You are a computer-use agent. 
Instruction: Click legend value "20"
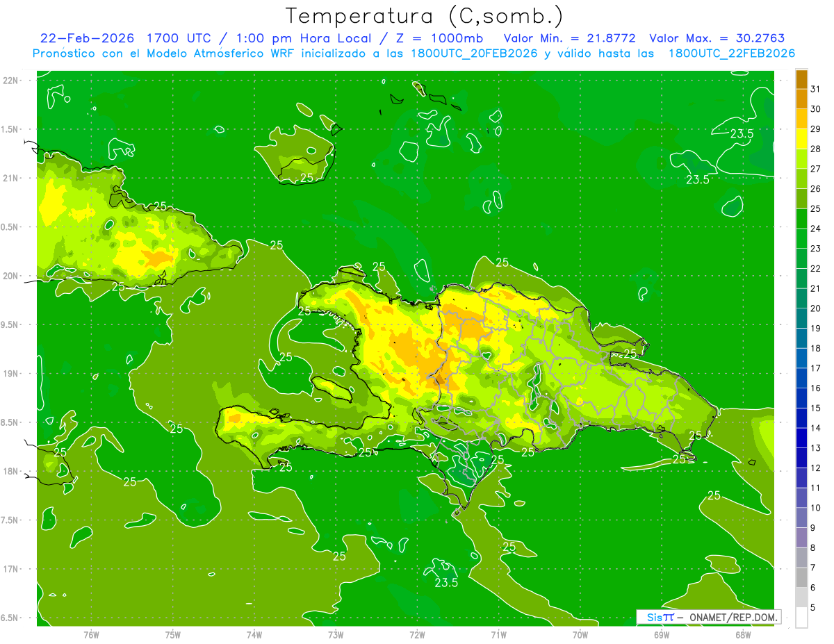(816, 308)
